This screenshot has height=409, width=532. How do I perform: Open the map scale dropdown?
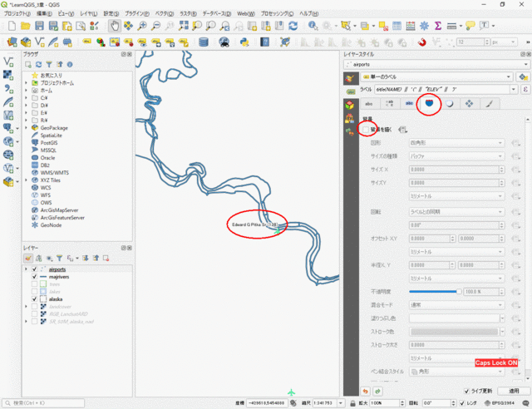click(x=340, y=403)
